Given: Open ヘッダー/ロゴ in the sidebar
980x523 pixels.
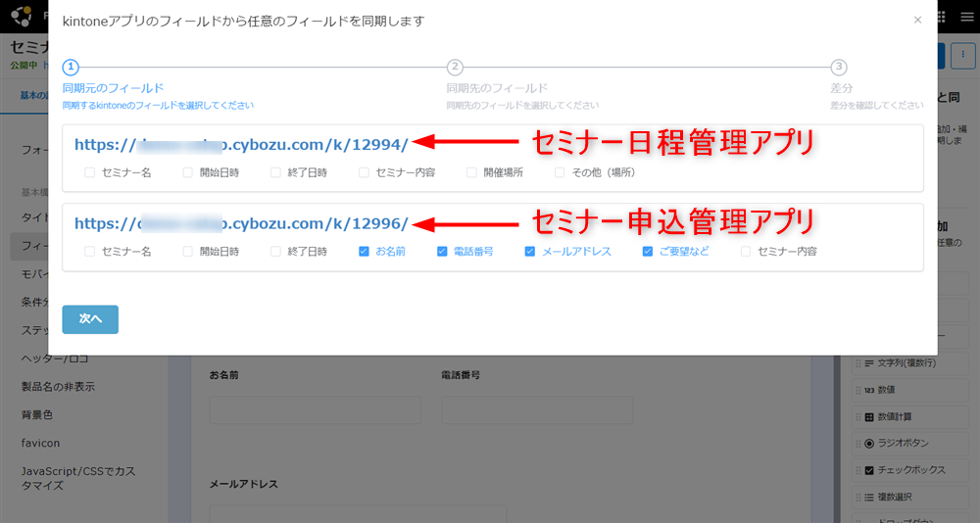Looking at the screenshot, I should tap(55, 358).
